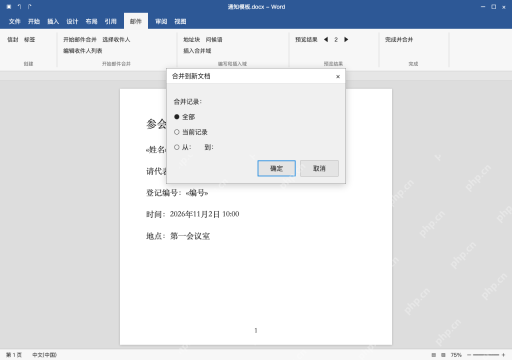512x360 pixels.
Task: Select the 邮件 ribbon tab
Action: (136, 21)
